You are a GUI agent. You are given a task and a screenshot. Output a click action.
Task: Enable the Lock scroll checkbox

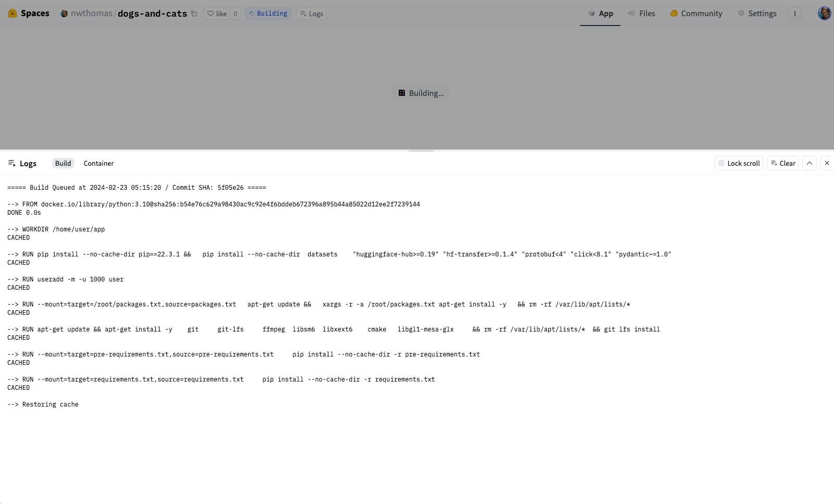[x=721, y=163]
